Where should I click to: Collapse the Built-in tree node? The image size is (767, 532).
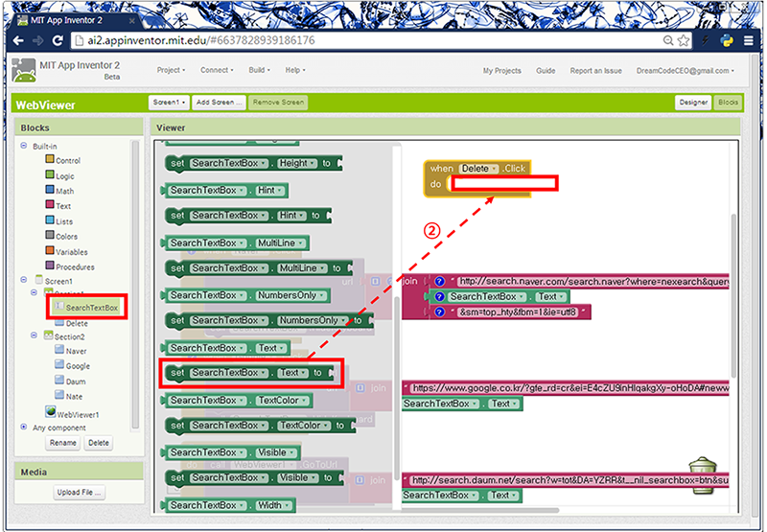[x=23, y=146]
